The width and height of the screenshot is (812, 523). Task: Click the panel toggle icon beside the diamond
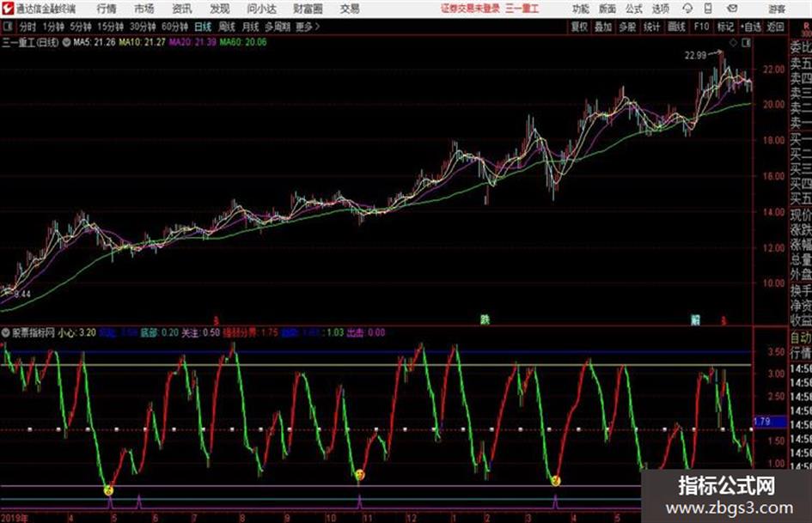click(x=746, y=44)
